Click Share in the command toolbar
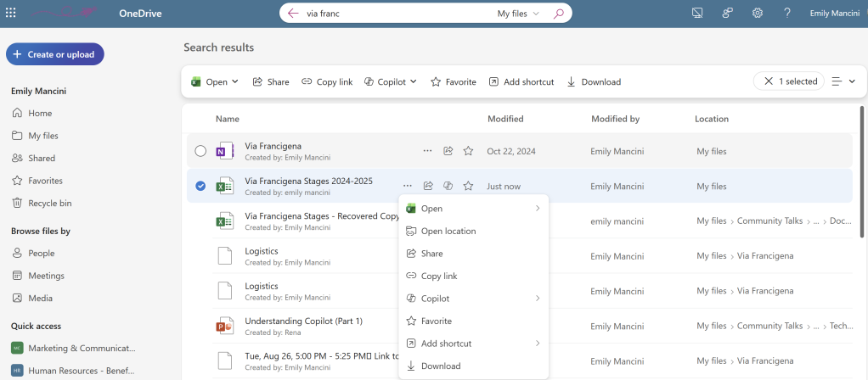This screenshot has width=868, height=380. (x=271, y=81)
